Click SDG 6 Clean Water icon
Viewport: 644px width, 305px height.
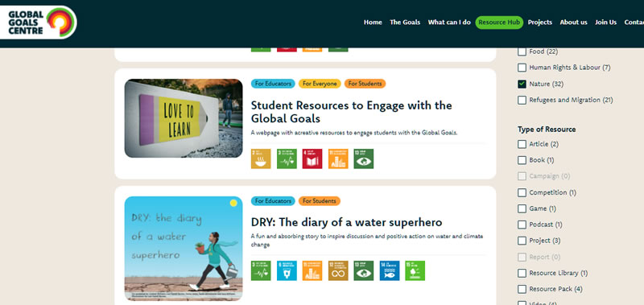(287, 270)
